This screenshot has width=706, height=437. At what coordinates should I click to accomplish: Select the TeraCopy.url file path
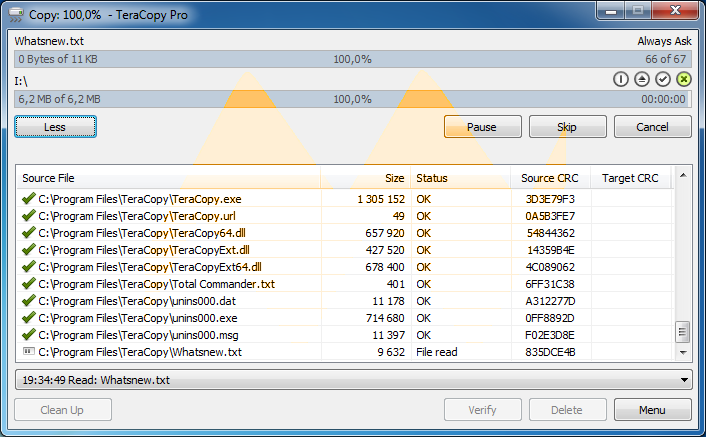click(x=137, y=216)
